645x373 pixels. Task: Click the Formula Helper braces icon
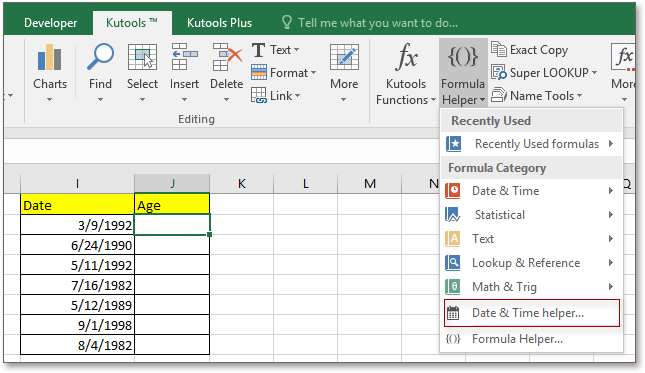(x=463, y=56)
